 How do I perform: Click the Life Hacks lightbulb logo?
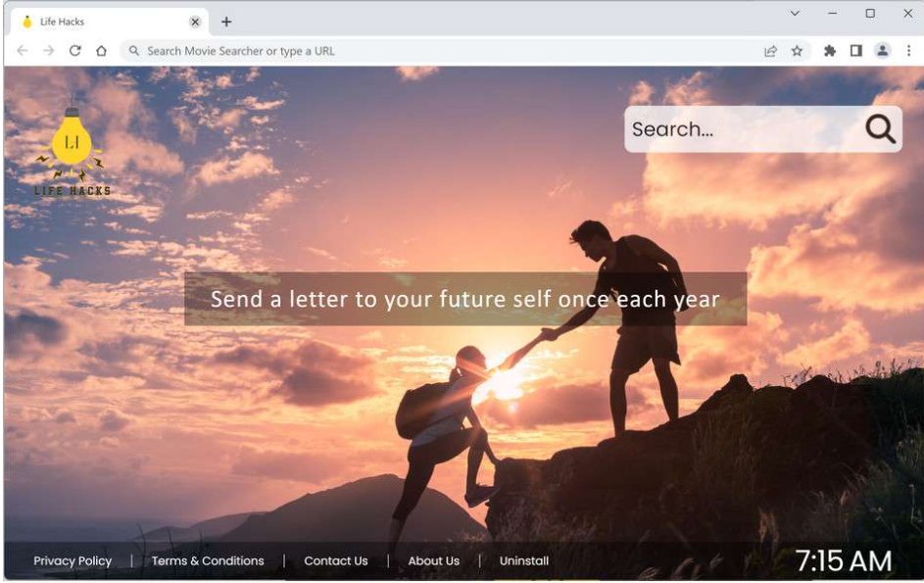pyautogui.click(x=72, y=152)
